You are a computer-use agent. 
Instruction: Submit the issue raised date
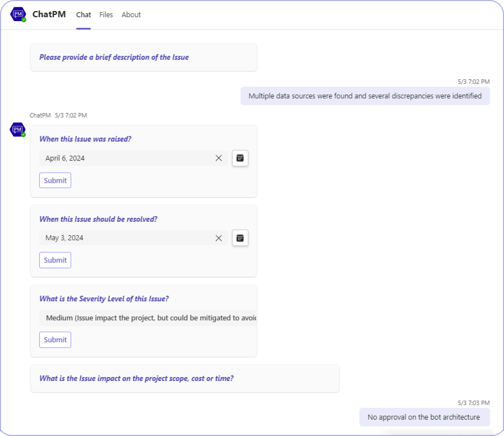[x=55, y=180]
